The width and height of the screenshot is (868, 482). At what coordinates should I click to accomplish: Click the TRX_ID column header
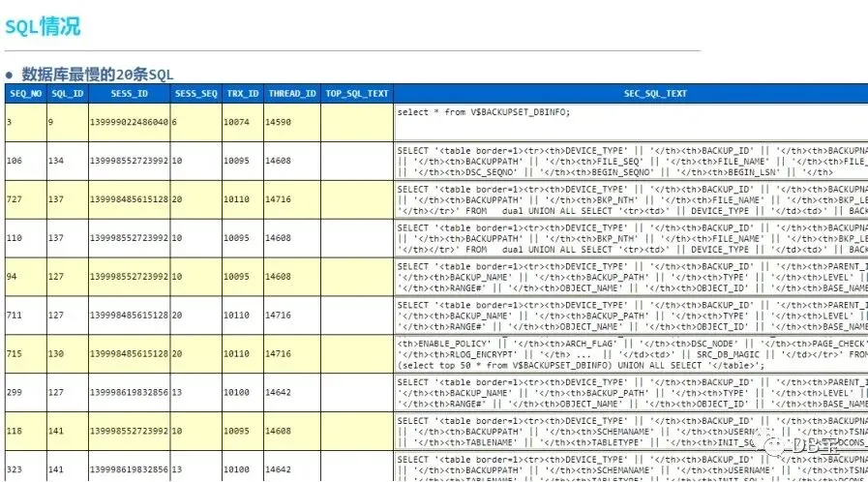tap(243, 94)
